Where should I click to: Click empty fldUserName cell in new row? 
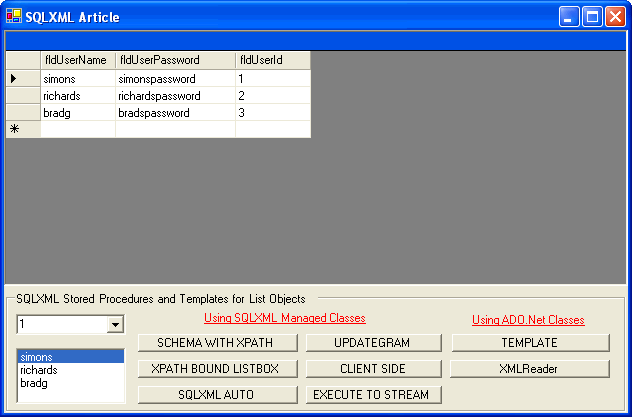pos(78,129)
